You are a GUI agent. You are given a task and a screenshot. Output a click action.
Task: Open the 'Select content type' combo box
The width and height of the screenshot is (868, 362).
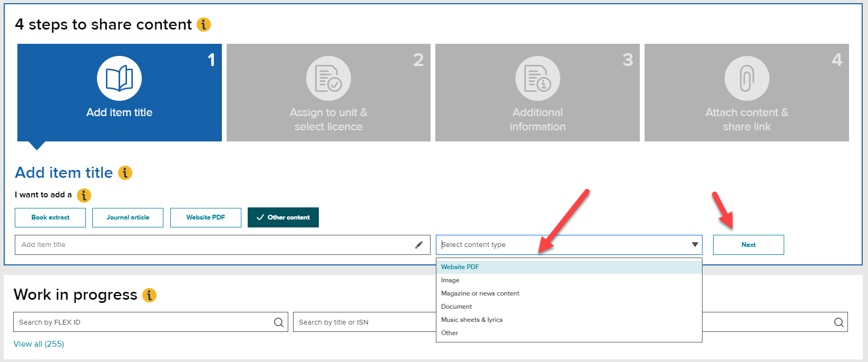(569, 245)
